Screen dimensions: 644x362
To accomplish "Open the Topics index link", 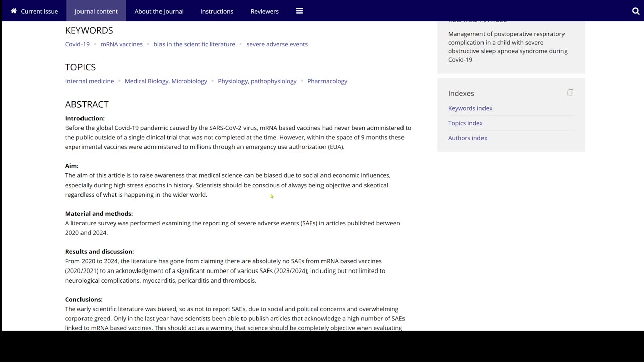I will pyautogui.click(x=465, y=123).
